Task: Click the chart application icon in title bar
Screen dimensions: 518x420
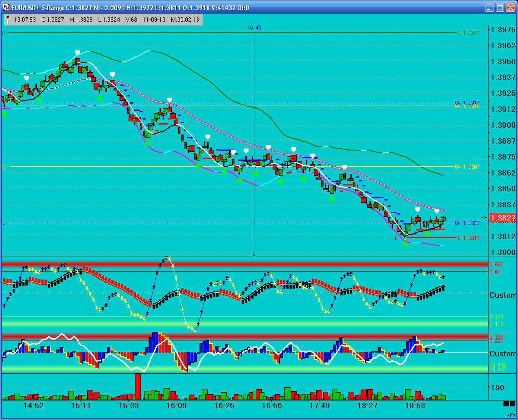Action: click(6, 7)
